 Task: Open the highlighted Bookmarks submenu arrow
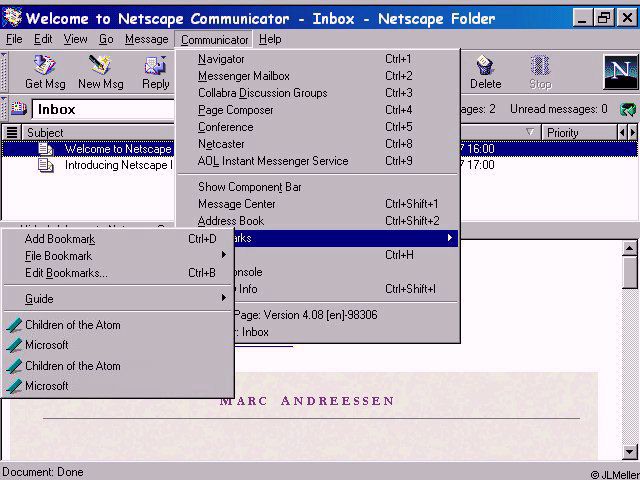(x=449, y=238)
